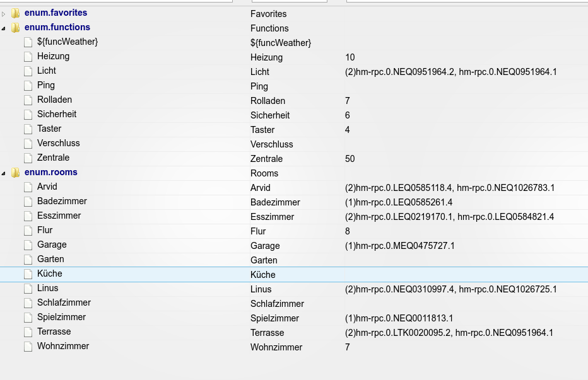Viewport: 588px width, 380px height.
Task: Select the Sicherheit function item
Action: tap(57, 114)
